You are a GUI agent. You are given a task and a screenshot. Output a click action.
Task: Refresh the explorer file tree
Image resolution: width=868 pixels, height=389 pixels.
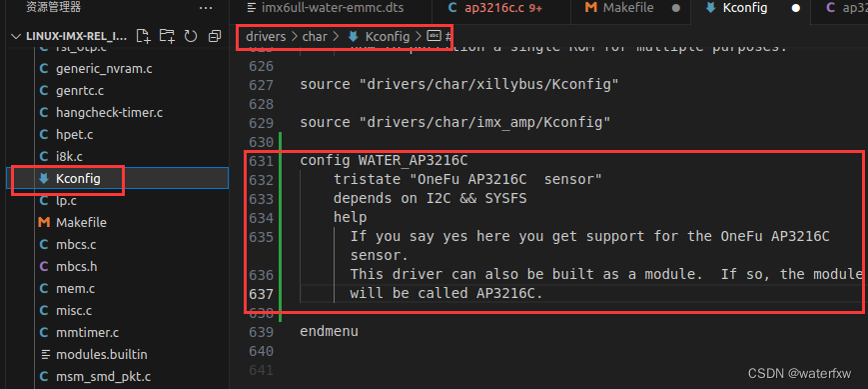[191, 37]
